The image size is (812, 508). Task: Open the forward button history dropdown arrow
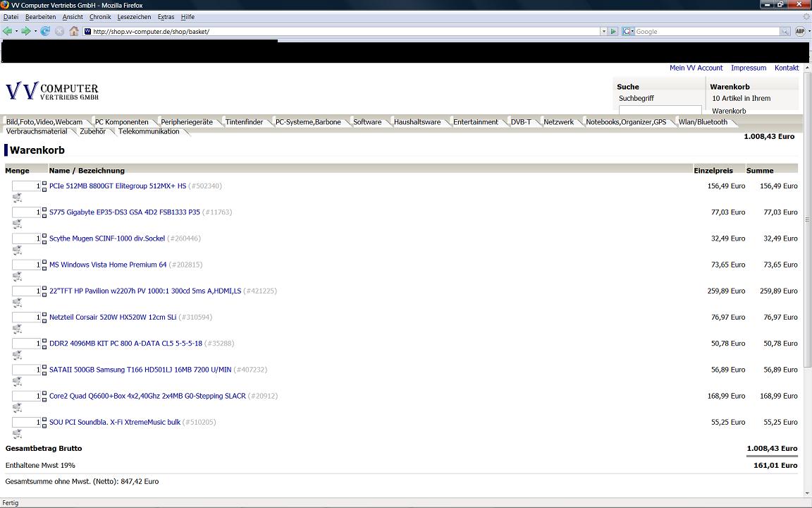point(35,31)
